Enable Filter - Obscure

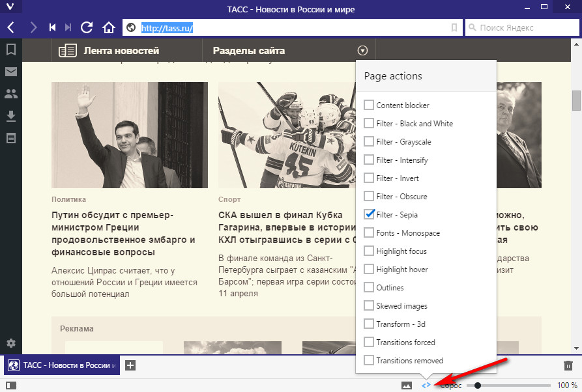tap(369, 196)
